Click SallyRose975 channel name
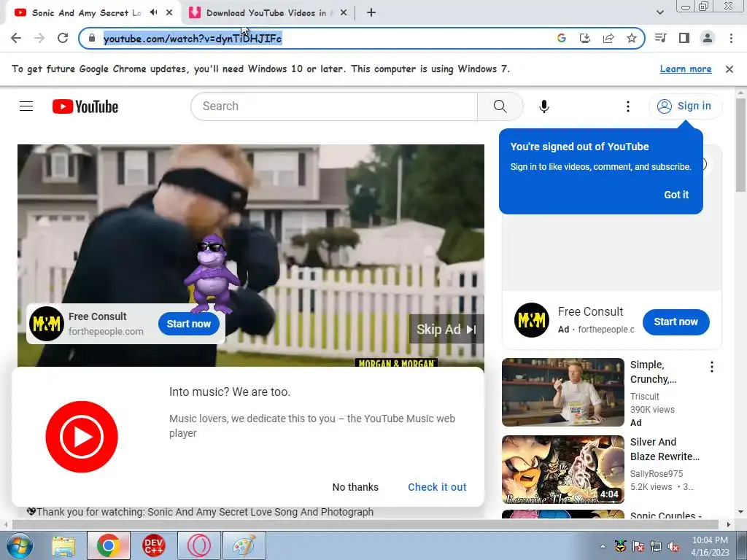747x560 pixels. [656, 474]
